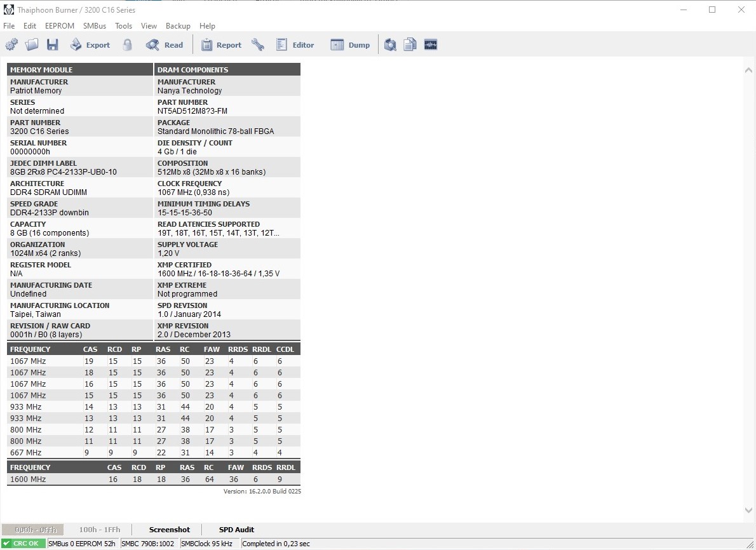Open the File menu
The image size is (756, 550).
coord(9,26)
